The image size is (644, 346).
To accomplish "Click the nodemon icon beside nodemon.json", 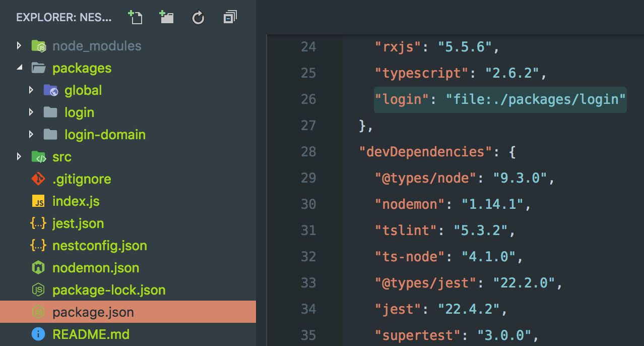I will [38, 268].
